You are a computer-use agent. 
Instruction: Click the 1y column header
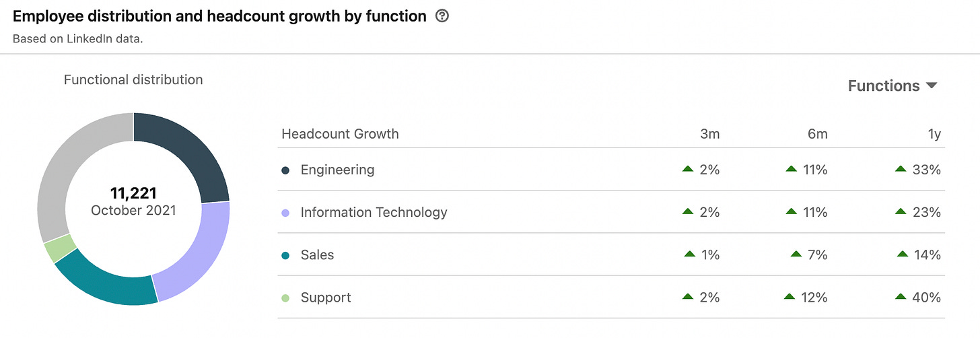[934, 134]
